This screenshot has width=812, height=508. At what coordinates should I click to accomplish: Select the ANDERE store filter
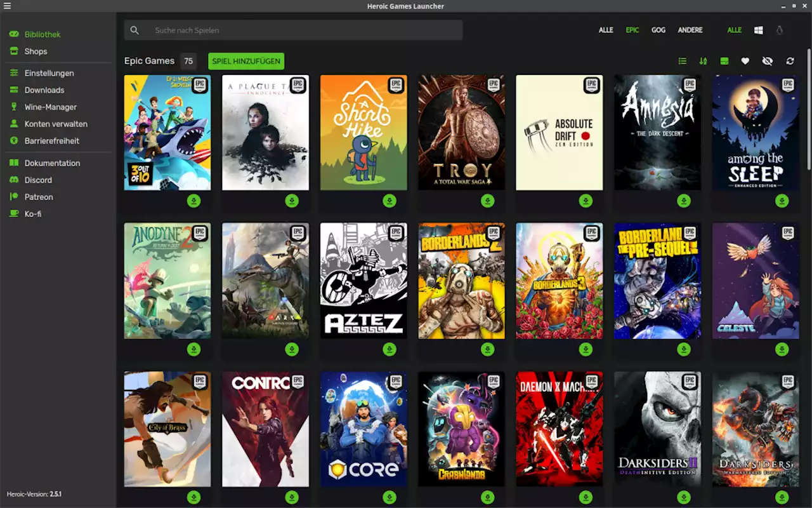pos(690,30)
